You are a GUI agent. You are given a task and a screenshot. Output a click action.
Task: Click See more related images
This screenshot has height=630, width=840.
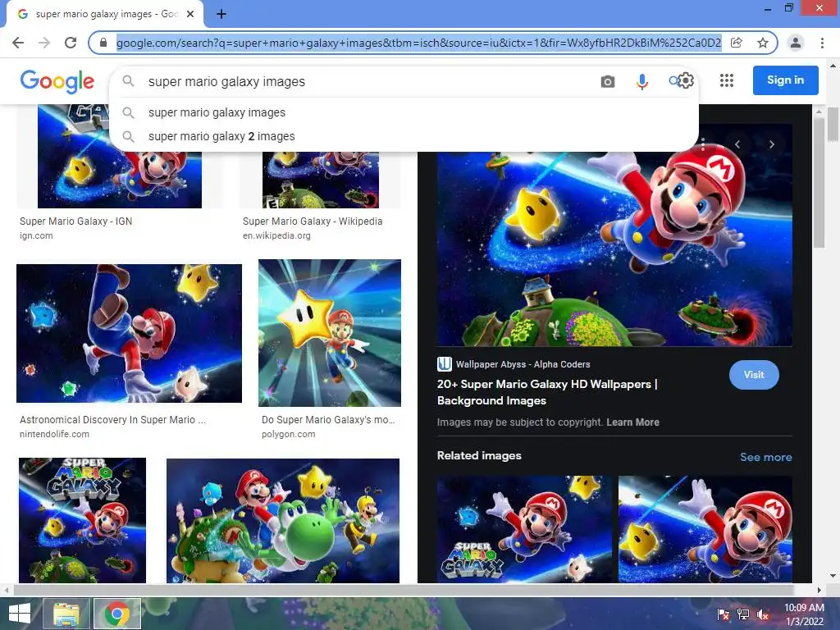pos(766,457)
